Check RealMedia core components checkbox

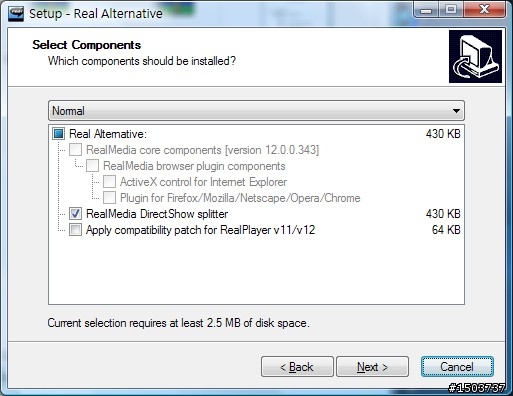point(75,150)
